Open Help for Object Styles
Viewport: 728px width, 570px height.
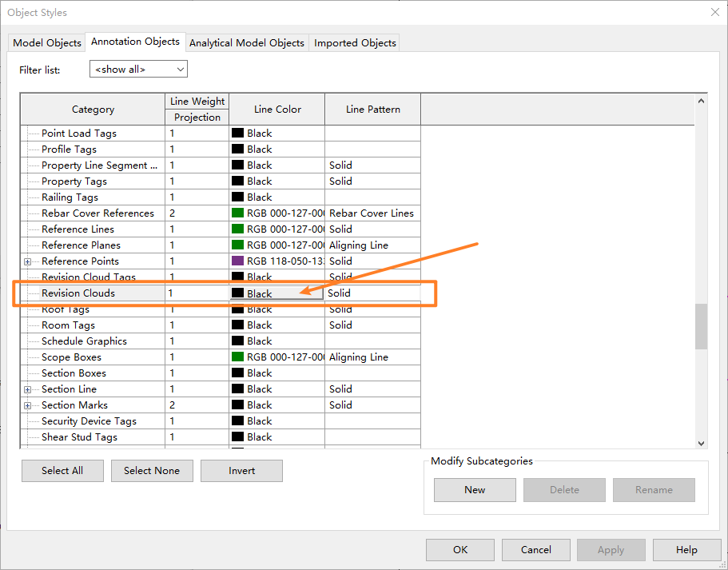click(x=686, y=549)
